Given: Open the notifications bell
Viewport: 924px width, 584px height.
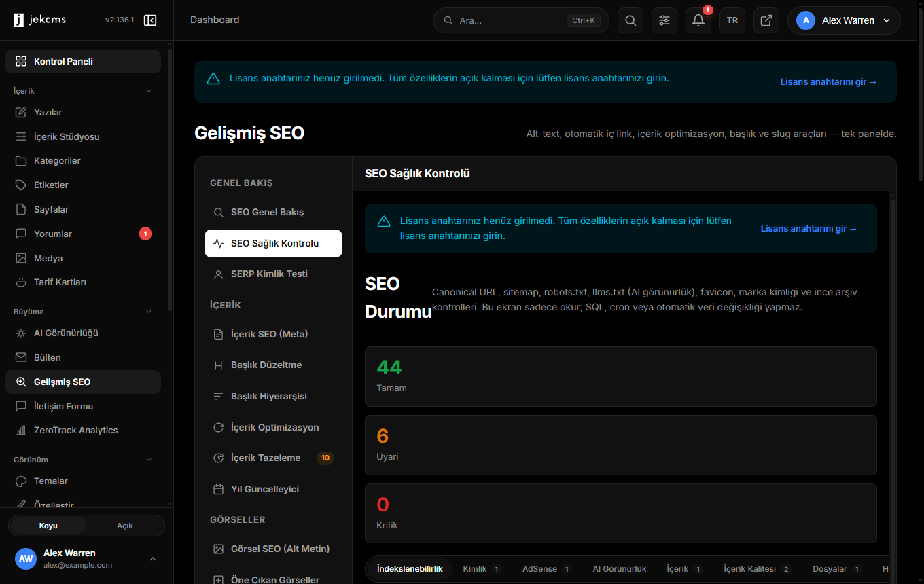Looking at the screenshot, I should (698, 20).
